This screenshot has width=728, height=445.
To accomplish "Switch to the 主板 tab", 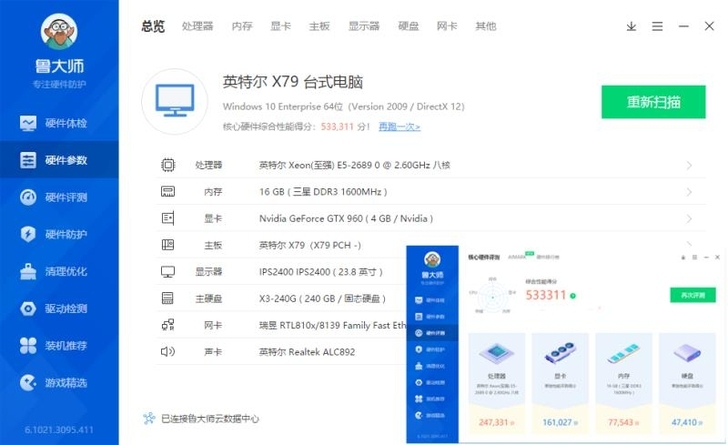I will [319, 26].
